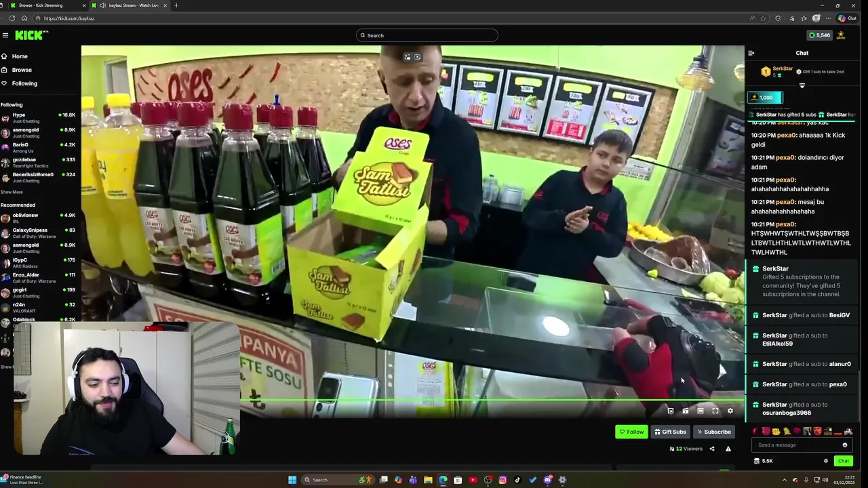The width and height of the screenshot is (868, 488).
Task: Open File Explorer from taskbar
Action: click(428, 480)
